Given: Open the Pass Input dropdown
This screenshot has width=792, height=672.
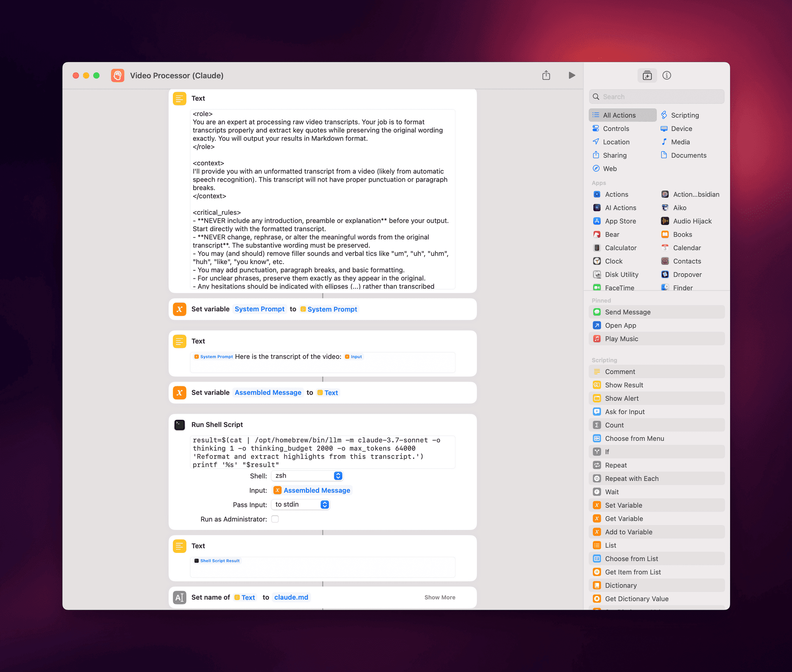Looking at the screenshot, I should (300, 505).
